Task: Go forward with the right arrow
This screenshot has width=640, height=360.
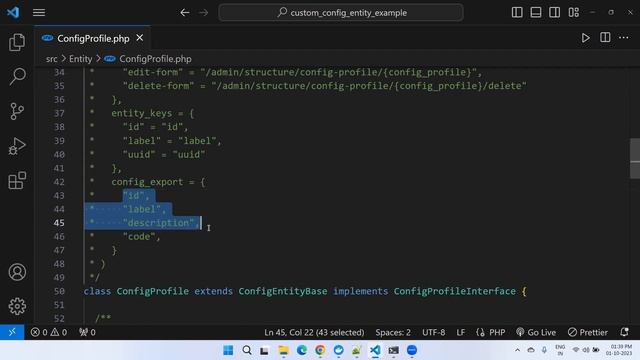Action: (x=203, y=13)
